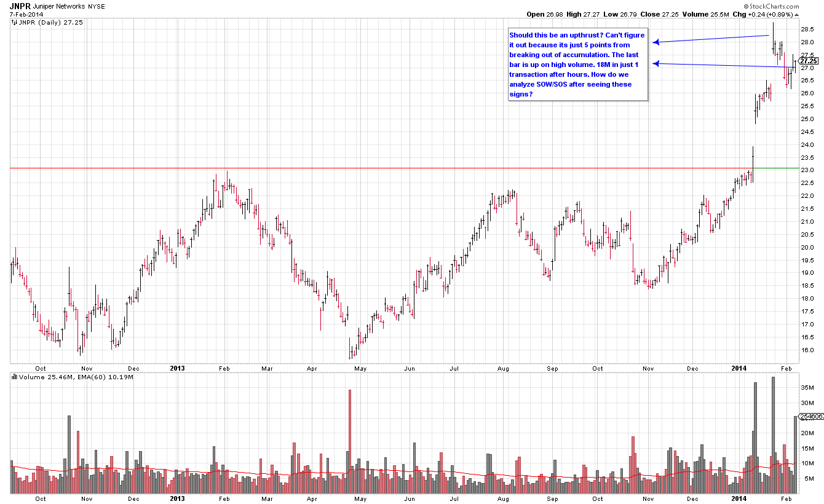Viewport: 824px width, 504px height.
Task: Click the 28.5 price axis label
Action: (x=809, y=29)
